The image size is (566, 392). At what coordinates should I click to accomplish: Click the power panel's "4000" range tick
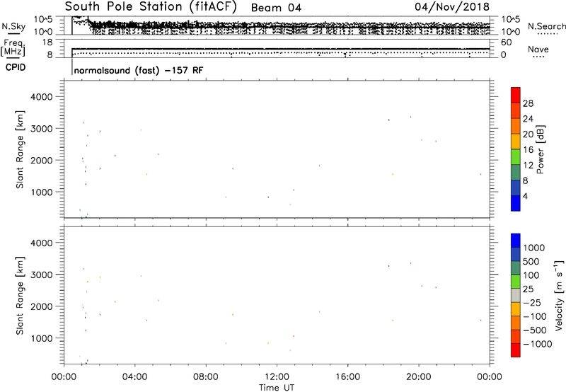[41, 97]
